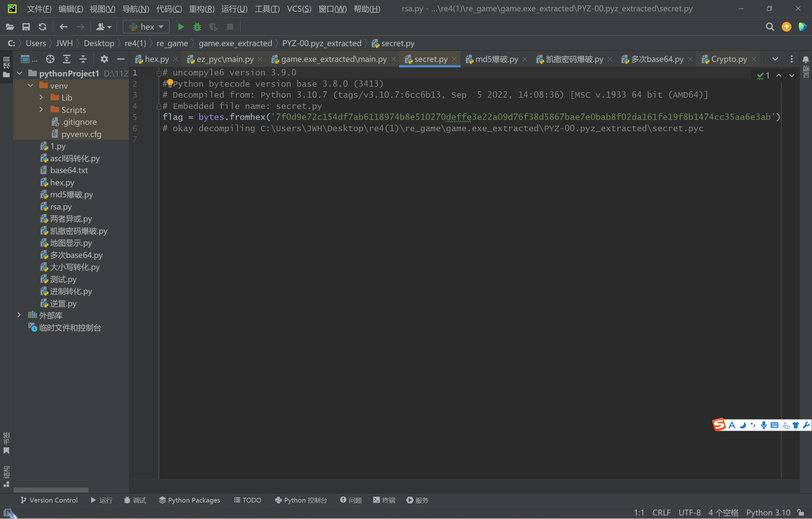The height and width of the screenshot is (519, 812).
Task: Toggle the bookmarks side panel
Action: tap(6, 443)
